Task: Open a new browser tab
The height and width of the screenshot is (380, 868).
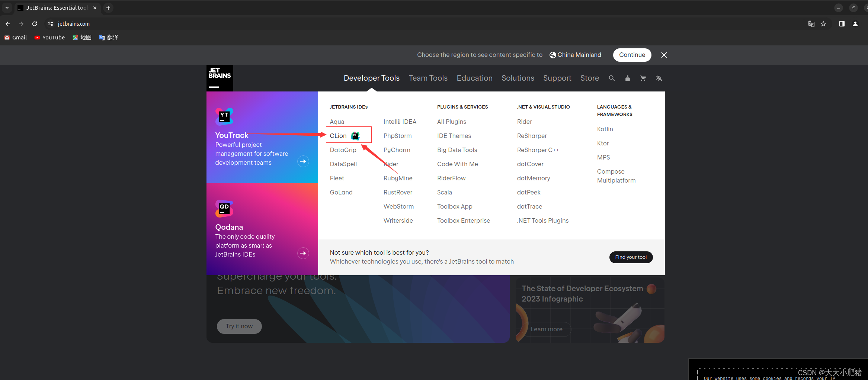Action: click(x=108, y=8)
